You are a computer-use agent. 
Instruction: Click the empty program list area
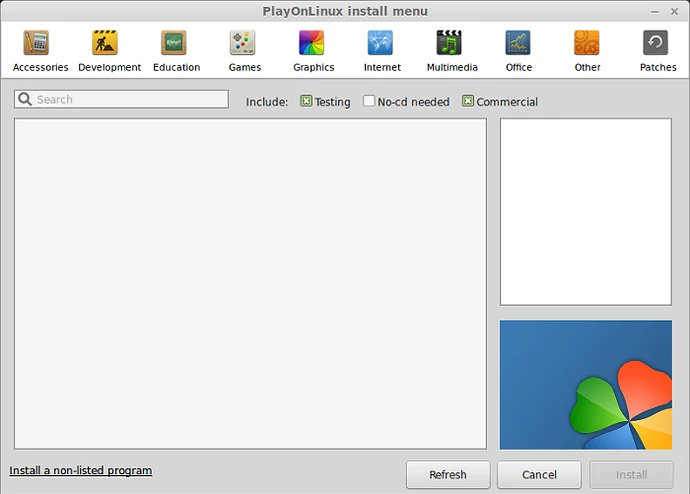[x=250, y=284]
